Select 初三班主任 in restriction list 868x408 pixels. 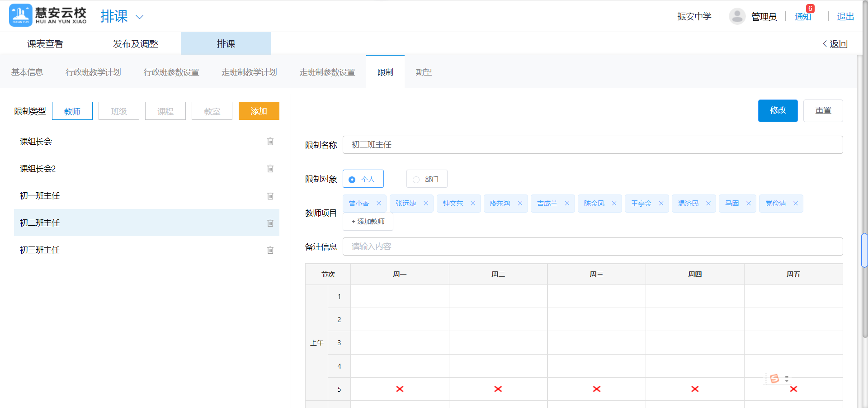pyautogui.click(x=146, y=250)
